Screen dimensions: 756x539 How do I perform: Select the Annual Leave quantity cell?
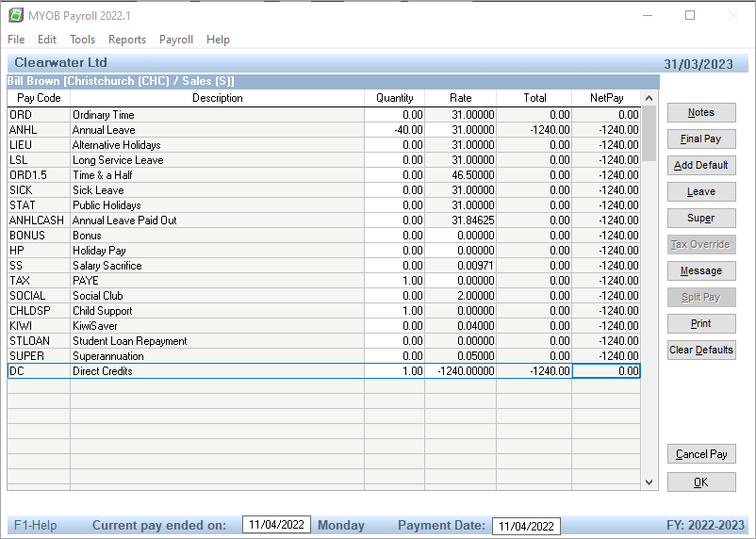(x=394, y=130)
